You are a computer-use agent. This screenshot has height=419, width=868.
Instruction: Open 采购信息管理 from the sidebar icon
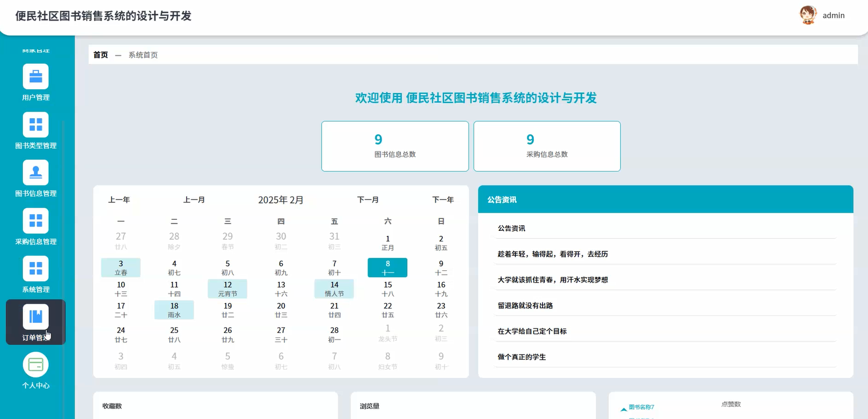tap(36, 221)
